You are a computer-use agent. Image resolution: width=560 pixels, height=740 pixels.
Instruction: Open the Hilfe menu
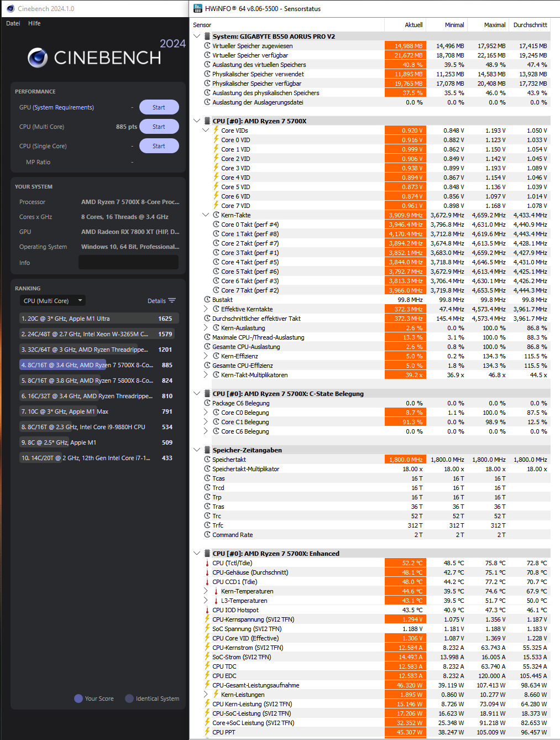click(34, 23)
